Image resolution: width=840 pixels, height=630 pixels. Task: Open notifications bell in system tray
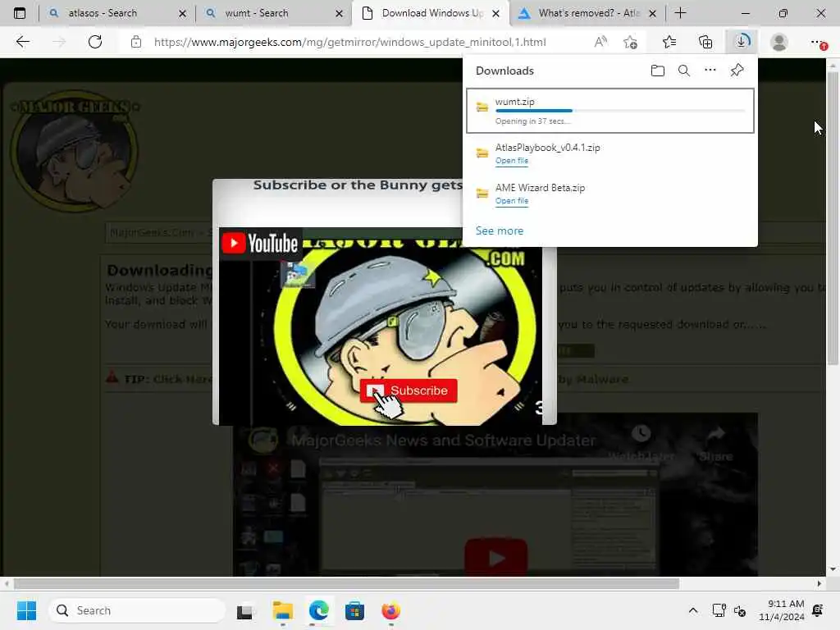click(818, 610)
